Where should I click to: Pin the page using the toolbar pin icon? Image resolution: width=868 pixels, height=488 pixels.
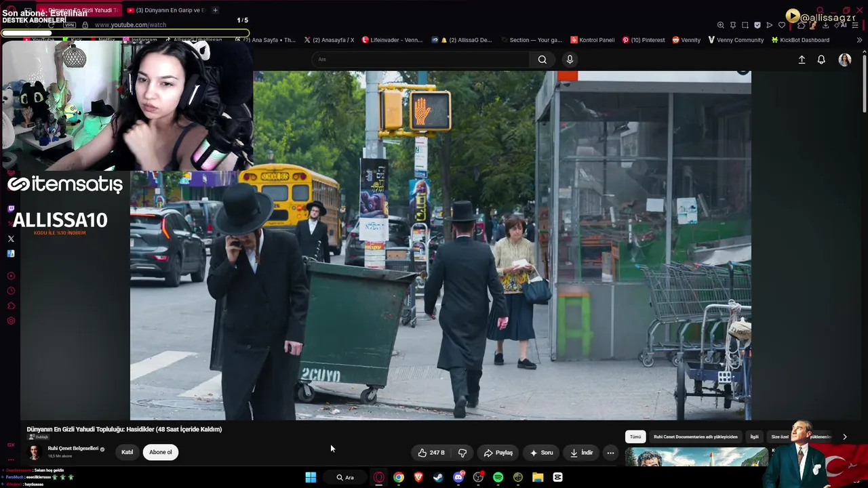(733, 25)
